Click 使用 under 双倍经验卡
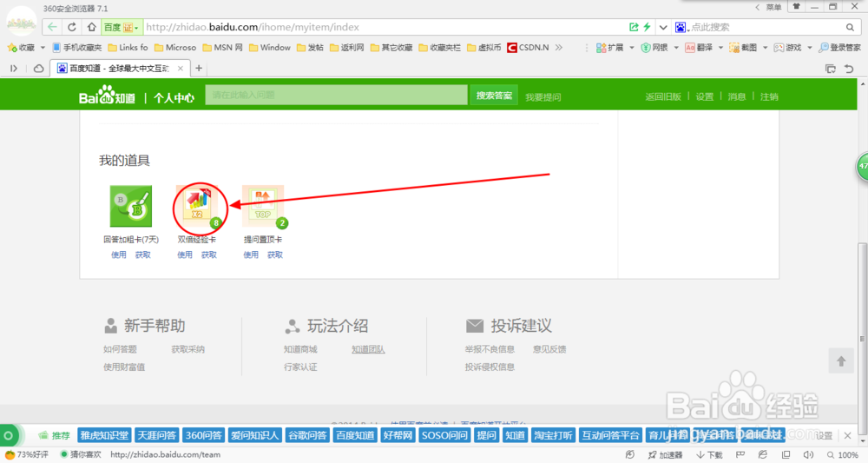Image resolution: width=868 pixels, height=463 pixels. coord(185,255)
